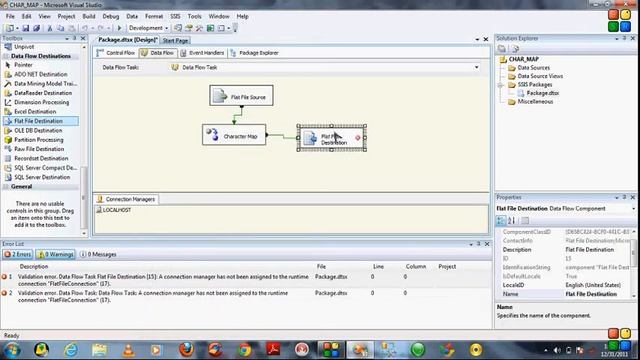Open the SSIS menu
This screenshot has height=360, width=640.
pyautogui.click(x=176, y=16)
